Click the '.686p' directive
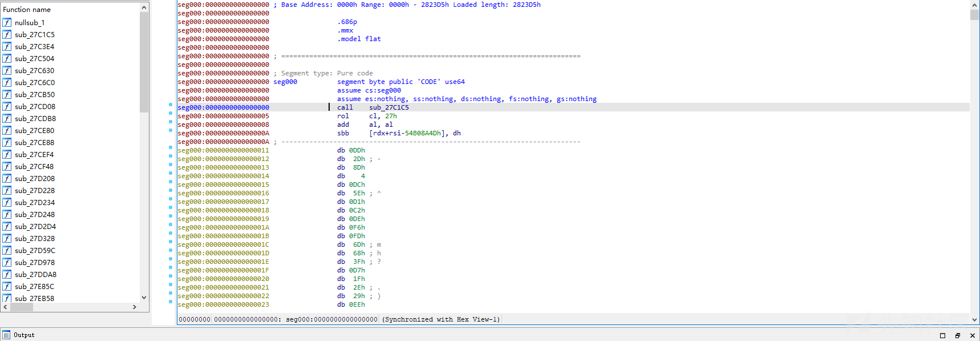The width and height of the screenshot is (980, 341). coord(347,22)
